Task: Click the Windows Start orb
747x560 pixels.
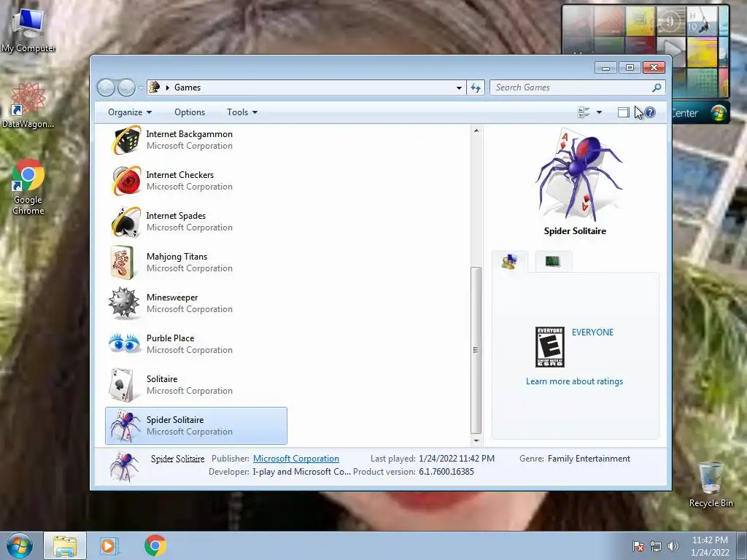Action: click(20, 545)
